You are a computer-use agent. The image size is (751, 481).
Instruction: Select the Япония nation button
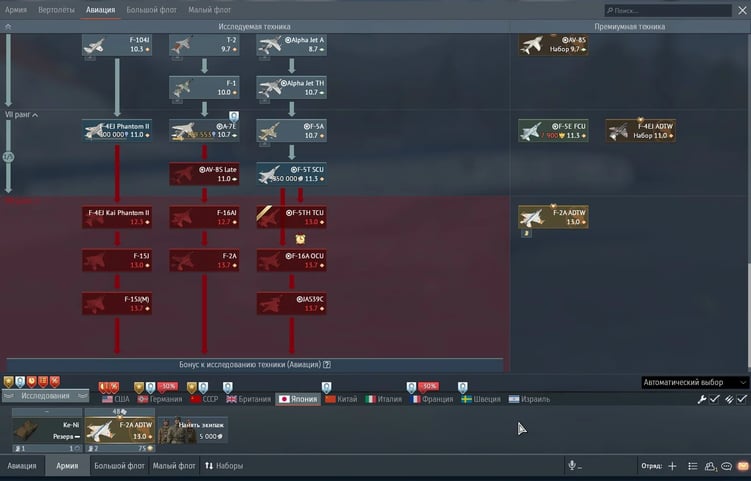297,399
